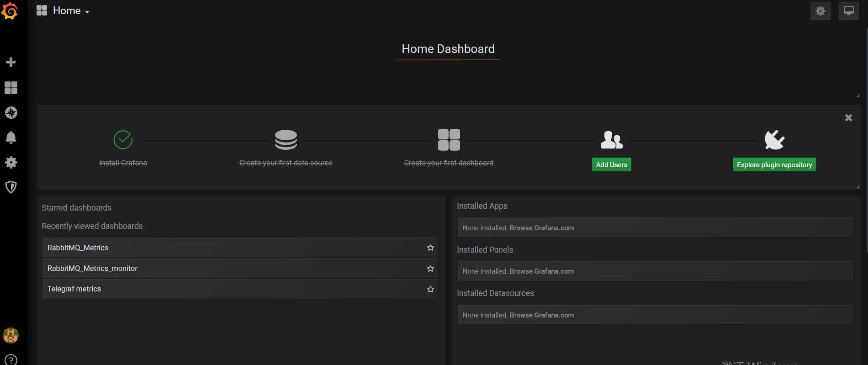Click the Grafana logo in the sidebar
The image size is (868, 365).
pyautogui.click(x=10, y=11)
